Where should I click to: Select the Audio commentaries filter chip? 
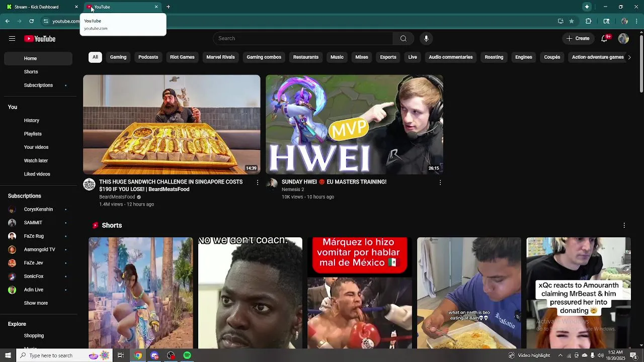click(x=451, y=57)
